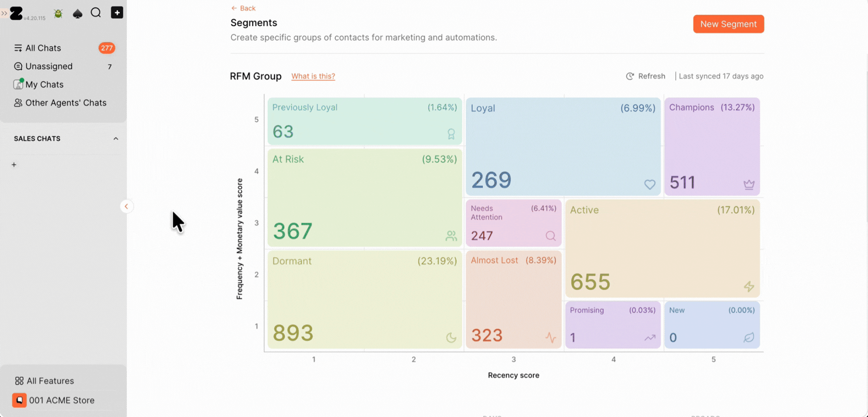Collapse the SALES CHATS section
Image resolution: width=868 pixels, height=417 pixels.
pyautogui.click(x=116, y=139)
